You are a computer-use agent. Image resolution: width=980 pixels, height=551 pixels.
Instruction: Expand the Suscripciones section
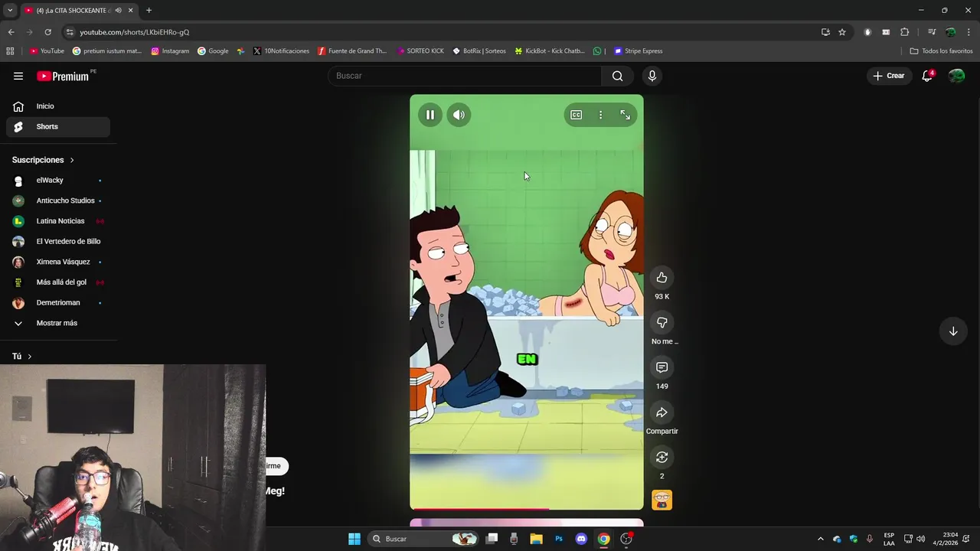click(x=44, y=160)
